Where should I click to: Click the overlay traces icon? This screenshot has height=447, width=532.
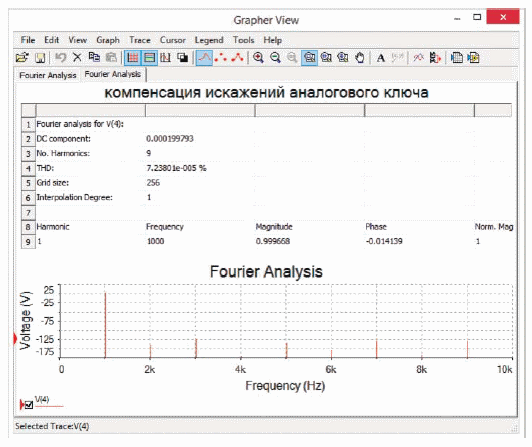pos(418,57)
